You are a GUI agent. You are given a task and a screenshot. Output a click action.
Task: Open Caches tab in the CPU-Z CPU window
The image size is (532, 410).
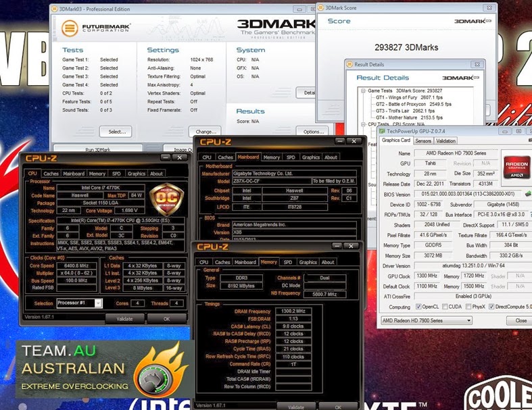coord(51,174)
